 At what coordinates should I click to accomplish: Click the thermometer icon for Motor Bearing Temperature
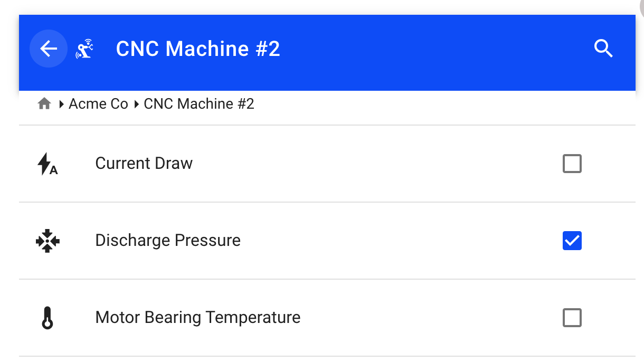coord(48,318)
